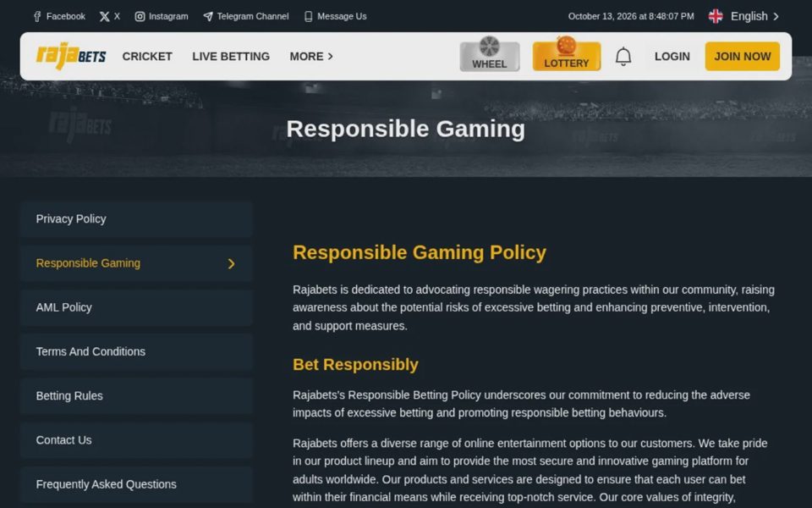Click the Responsible Gaming page title
812x508 pixels.
click(x=405, y=129)
